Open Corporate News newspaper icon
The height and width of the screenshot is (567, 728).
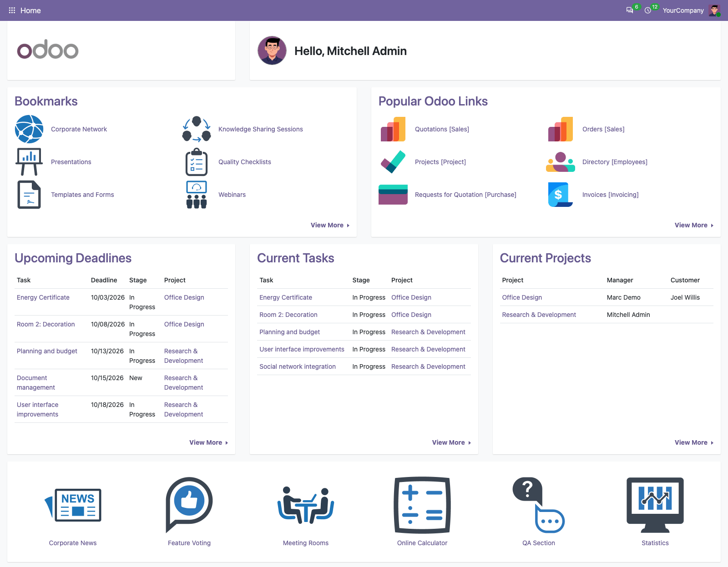click(x=73, y=505)
